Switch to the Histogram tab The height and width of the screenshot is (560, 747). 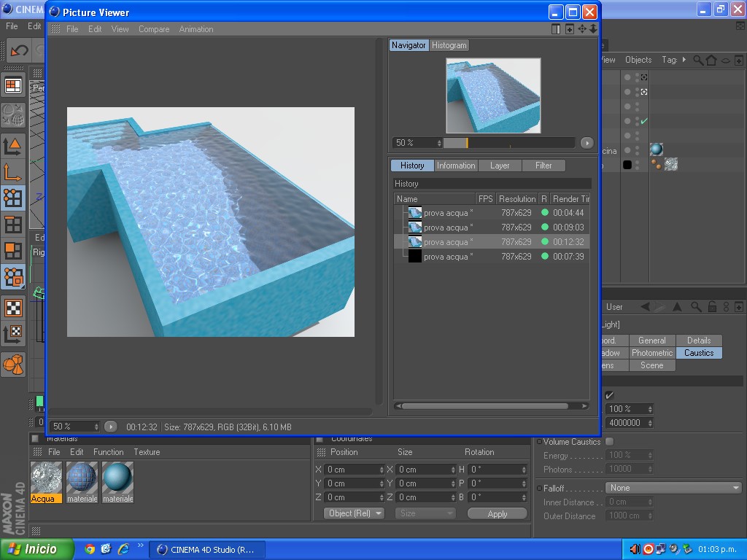click(x=449, y=45)
